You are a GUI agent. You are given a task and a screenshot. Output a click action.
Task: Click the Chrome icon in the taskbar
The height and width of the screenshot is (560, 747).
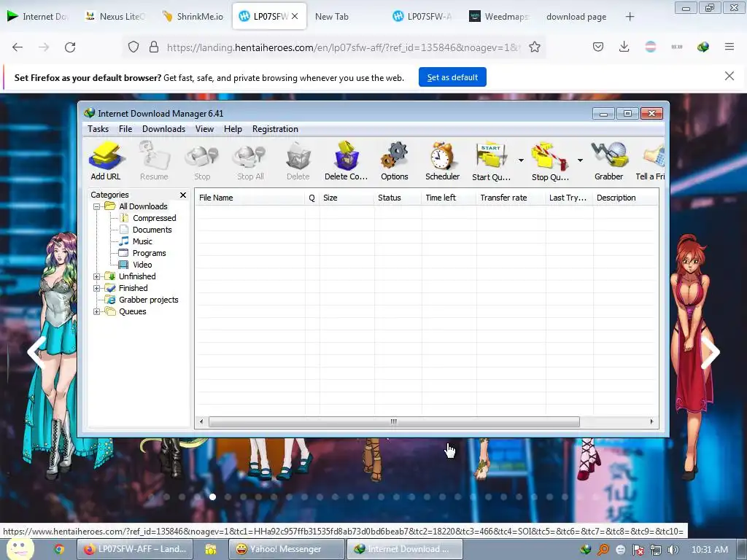click(x=59, y=550)
